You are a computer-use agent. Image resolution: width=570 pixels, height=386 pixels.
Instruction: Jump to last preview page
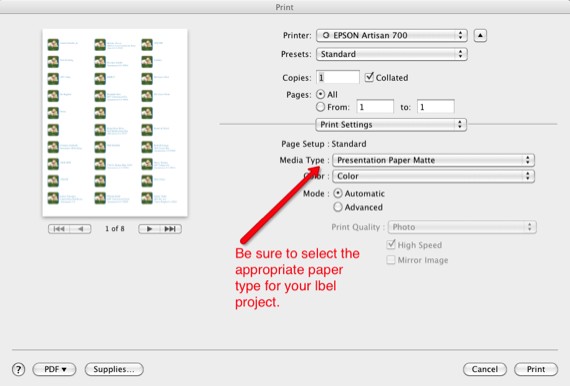pyautogui.click(x=170, y=229)
